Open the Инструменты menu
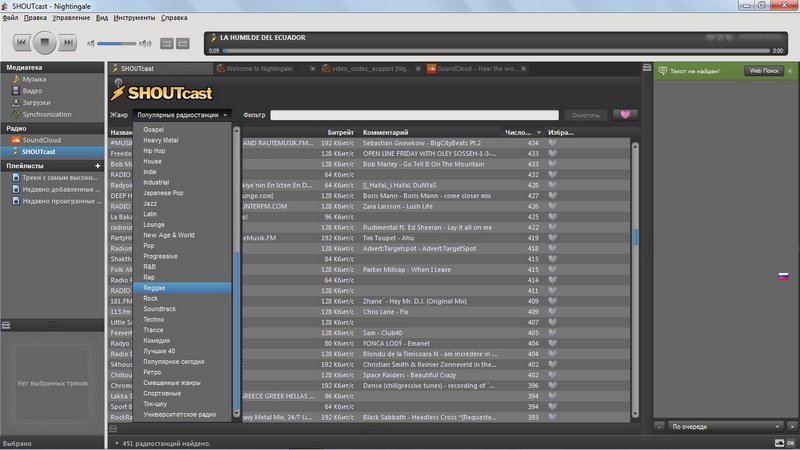The image size is (800, 450). pos(134,17)
